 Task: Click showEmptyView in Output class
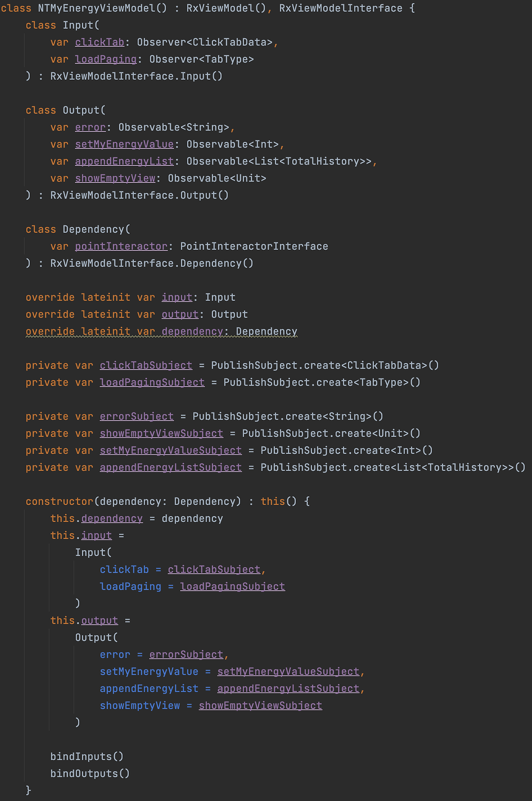click(115, 178)
